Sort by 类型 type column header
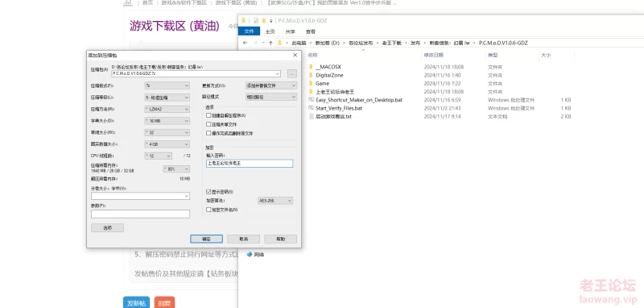 [x=493, y=55]
